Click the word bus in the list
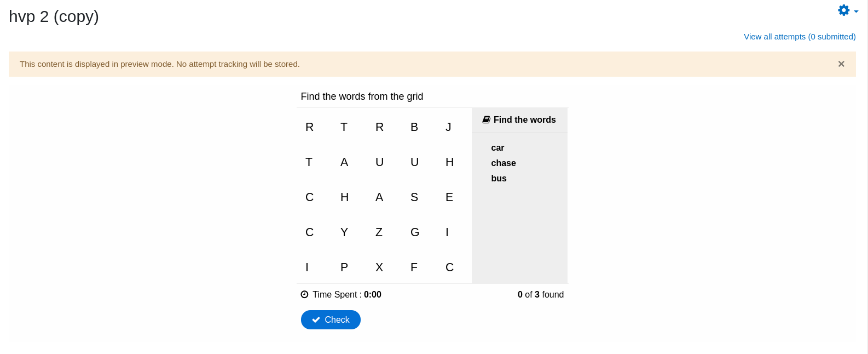868x354 pixels. [499, 179]
